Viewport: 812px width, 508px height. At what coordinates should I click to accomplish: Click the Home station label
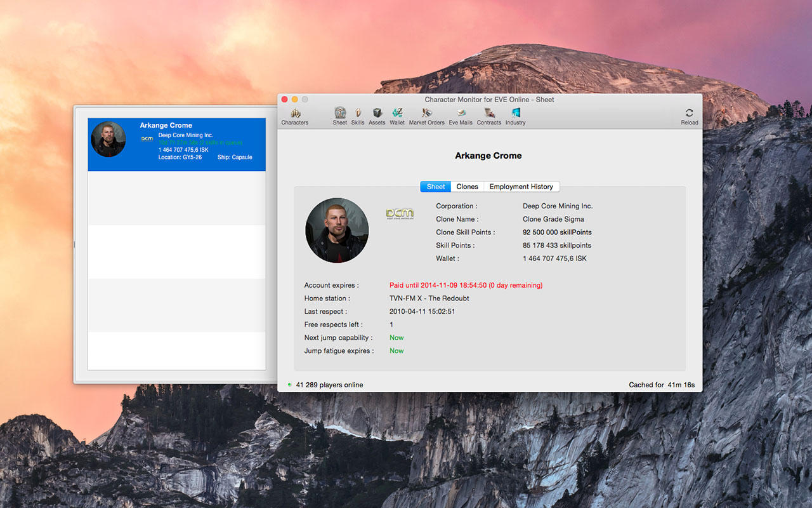(x=327, y=298)
